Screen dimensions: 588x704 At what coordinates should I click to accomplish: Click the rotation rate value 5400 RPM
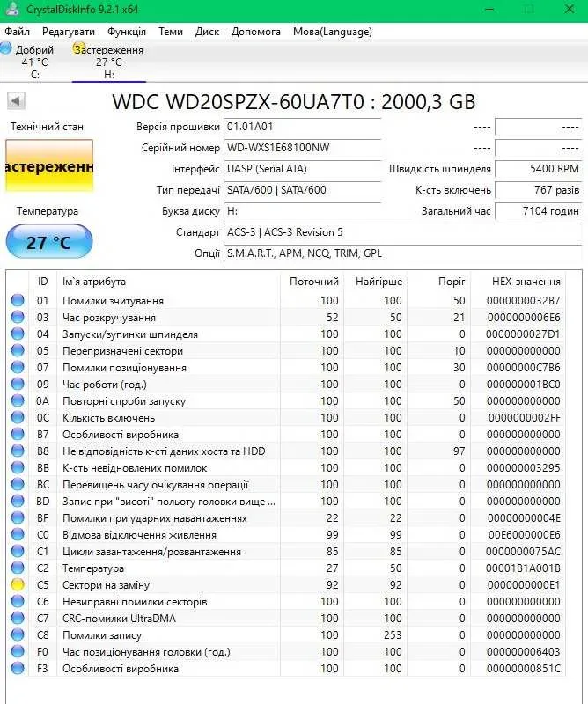pyautogui.click(x=538, y=169)
